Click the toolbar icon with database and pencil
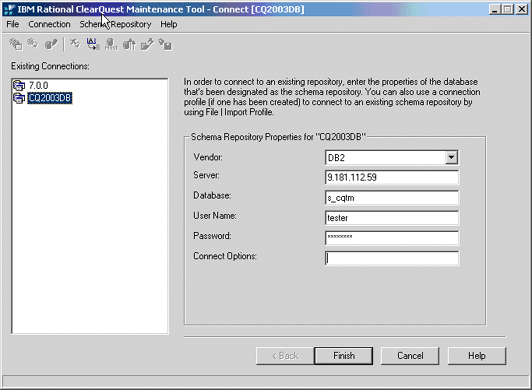This screenshot has width=532, height=390. pos(51,44)
